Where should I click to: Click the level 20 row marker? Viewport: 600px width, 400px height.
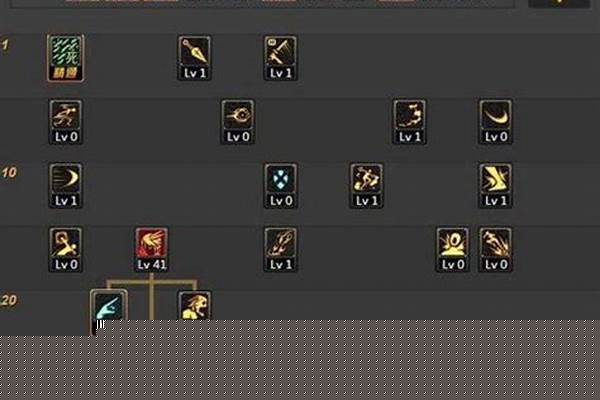[9, 300]
